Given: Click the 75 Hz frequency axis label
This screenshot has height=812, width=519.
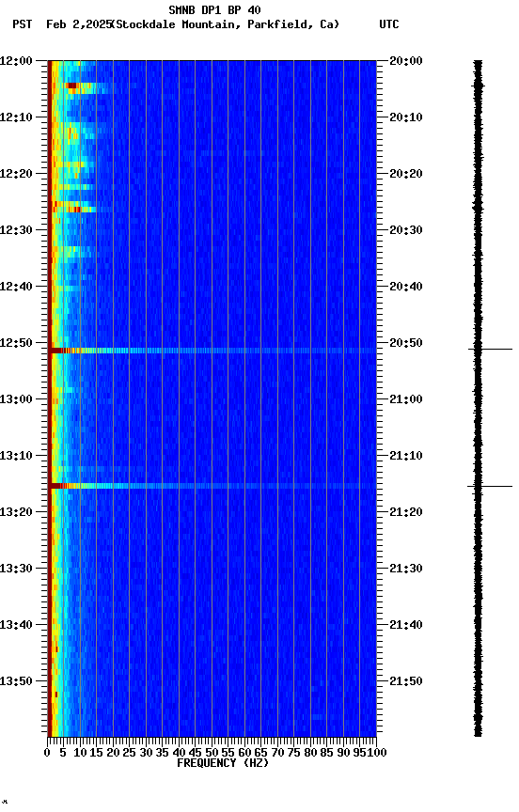Looking at the screenshot, I should pyautogui.click(x=293, y=753).
